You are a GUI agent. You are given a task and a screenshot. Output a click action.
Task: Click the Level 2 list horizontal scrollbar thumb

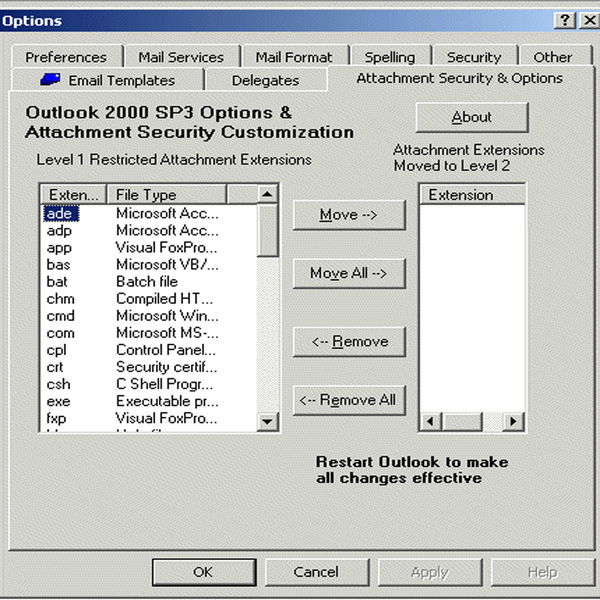click(463, 422)
